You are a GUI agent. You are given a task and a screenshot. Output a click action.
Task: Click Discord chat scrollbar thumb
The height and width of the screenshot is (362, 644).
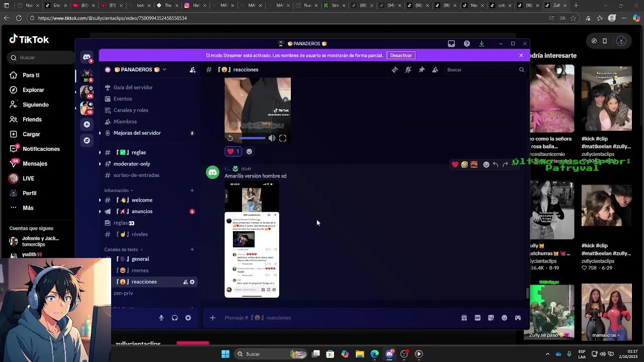point(527,293)
